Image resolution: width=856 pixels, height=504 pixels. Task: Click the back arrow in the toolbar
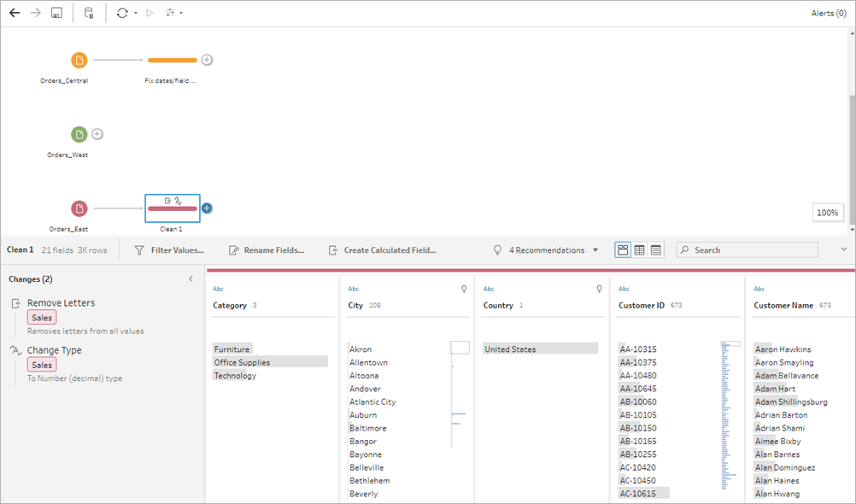[x=15, y=13]
